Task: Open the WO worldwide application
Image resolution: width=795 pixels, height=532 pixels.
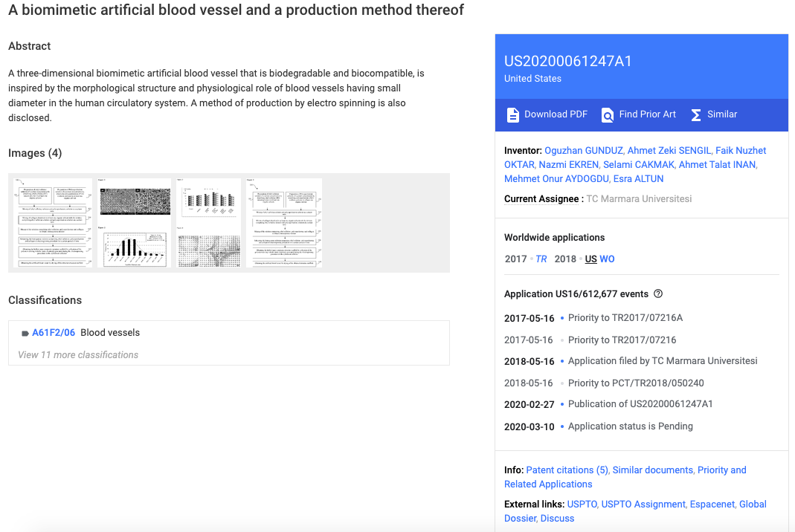Action: [607, 259]
